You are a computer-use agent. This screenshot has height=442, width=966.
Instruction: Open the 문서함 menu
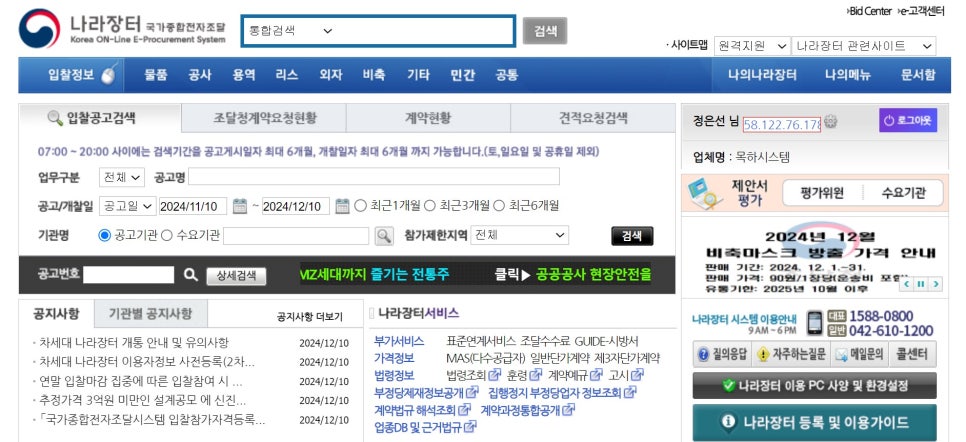pyautogui.click(x=917, y=75)
